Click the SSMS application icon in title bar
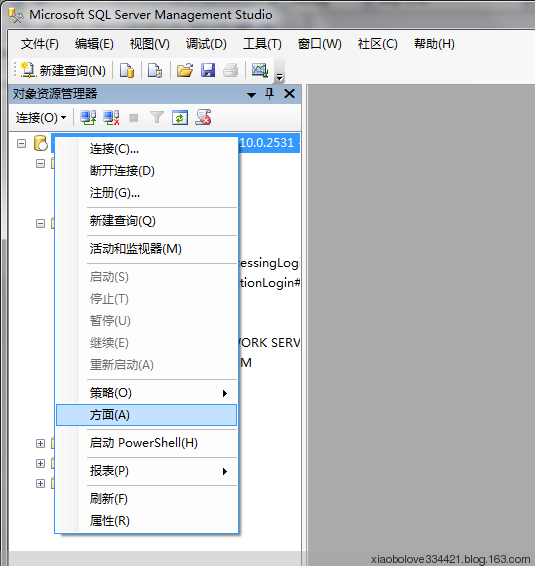Viewport: 535px width, 566px height. click(x=16, y=15)
